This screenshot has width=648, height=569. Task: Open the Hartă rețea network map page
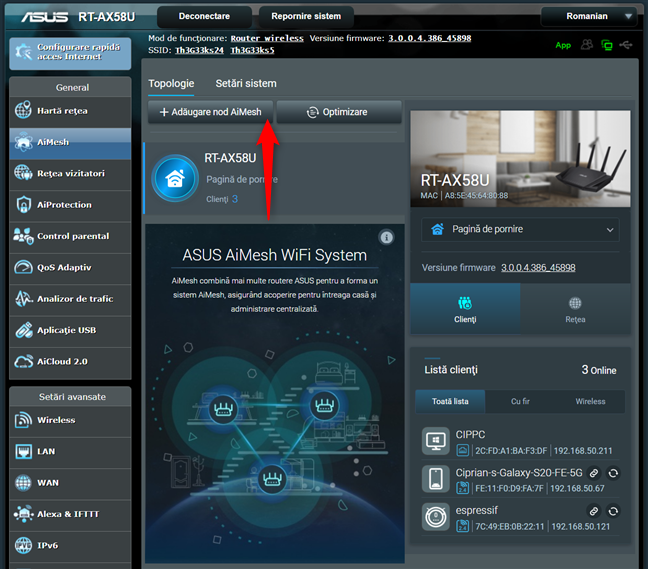click(x=70, y=111)
